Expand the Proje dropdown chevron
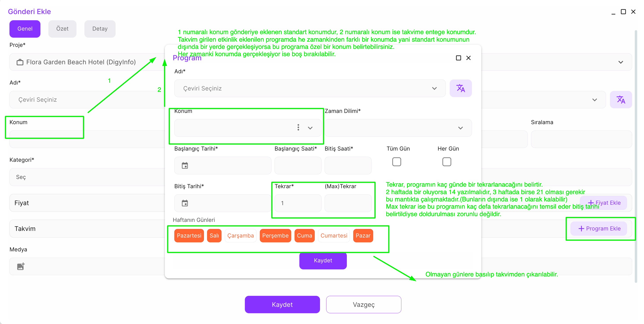Image resolution: width=644 pixels, height=324 pixels. point(620,62)
